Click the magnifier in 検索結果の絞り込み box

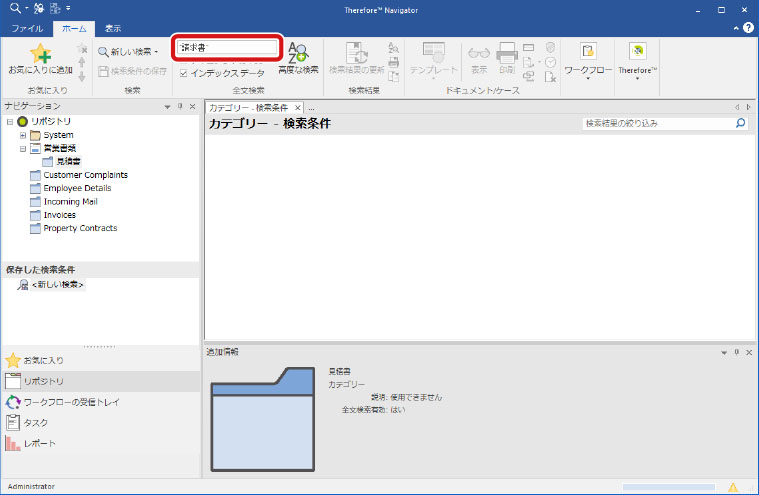click(x=740, y=124)
